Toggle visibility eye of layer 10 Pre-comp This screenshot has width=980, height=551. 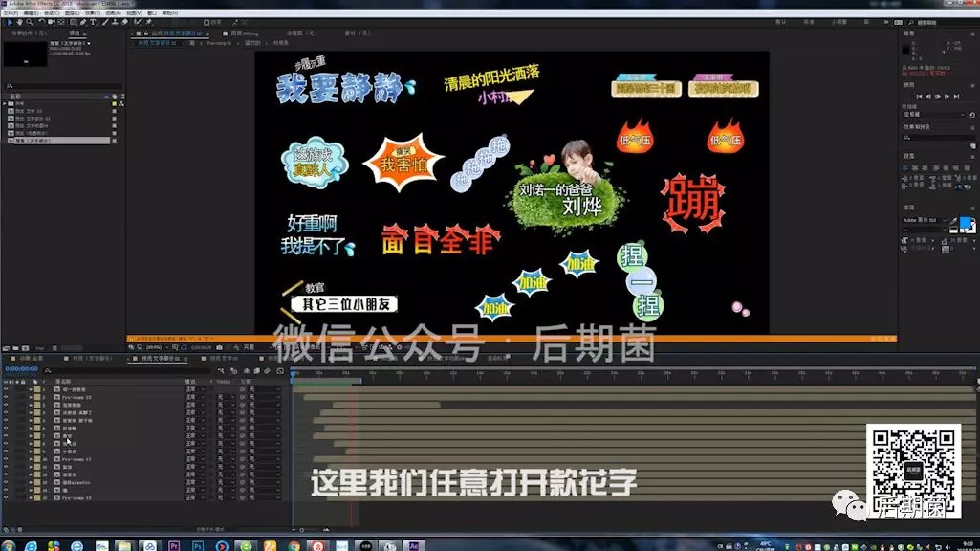(6, 459)
